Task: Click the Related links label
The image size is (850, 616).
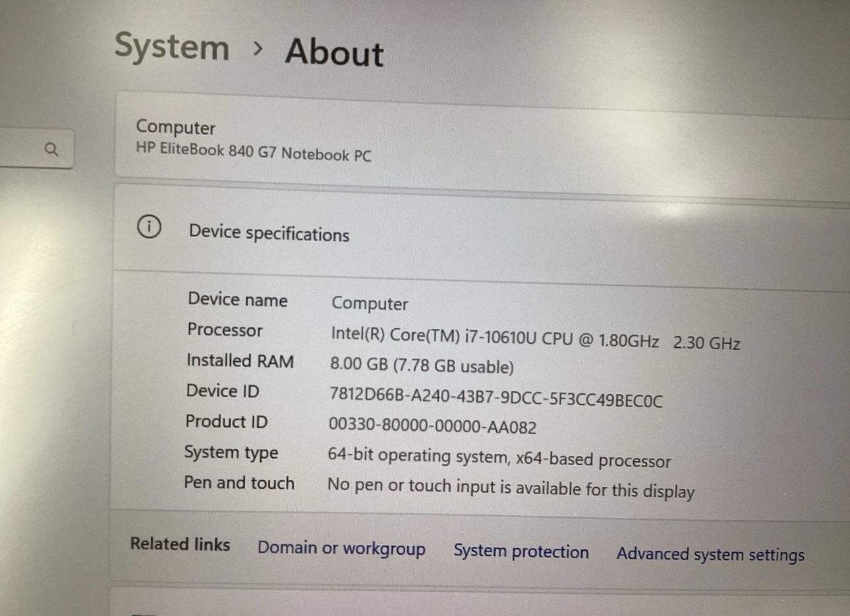Action: [x=180, y=544]
